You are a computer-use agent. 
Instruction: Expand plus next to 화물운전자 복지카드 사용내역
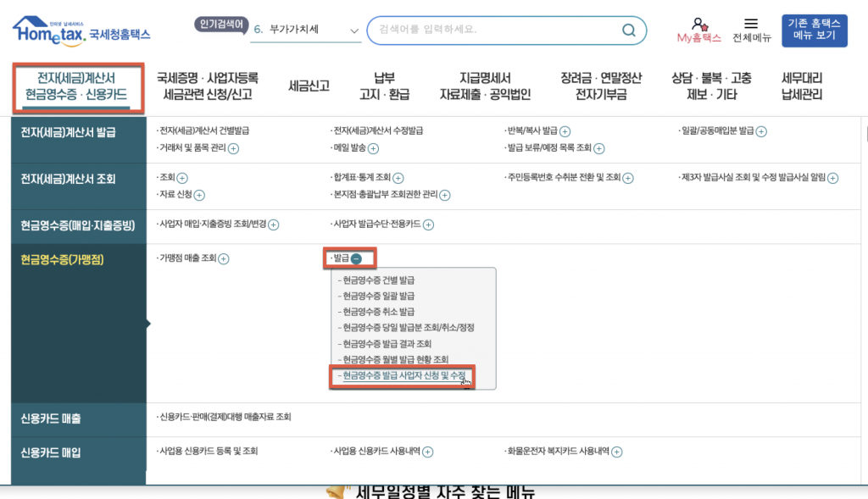click(617, 452)
